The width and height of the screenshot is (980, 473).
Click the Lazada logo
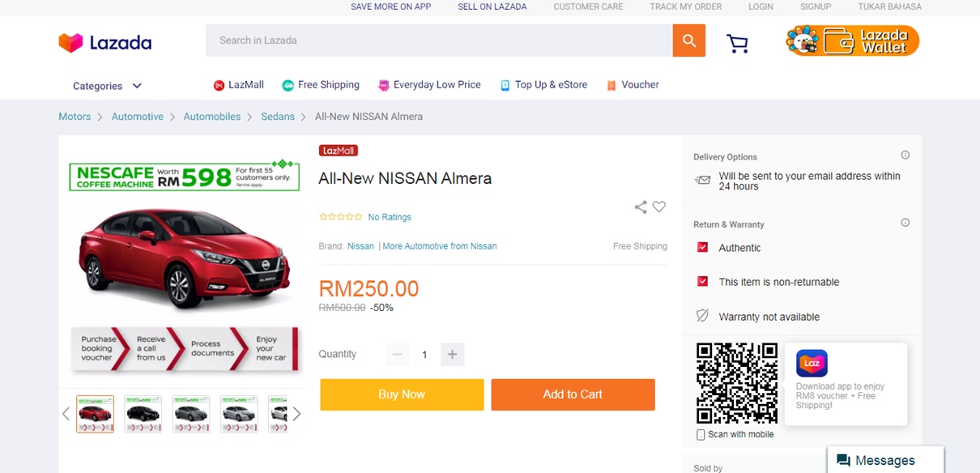[x=105, y=42]
